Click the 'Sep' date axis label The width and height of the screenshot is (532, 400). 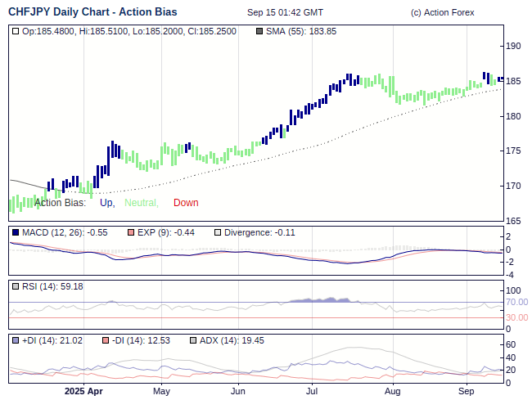pyautogui.click(x=467, y=391)
